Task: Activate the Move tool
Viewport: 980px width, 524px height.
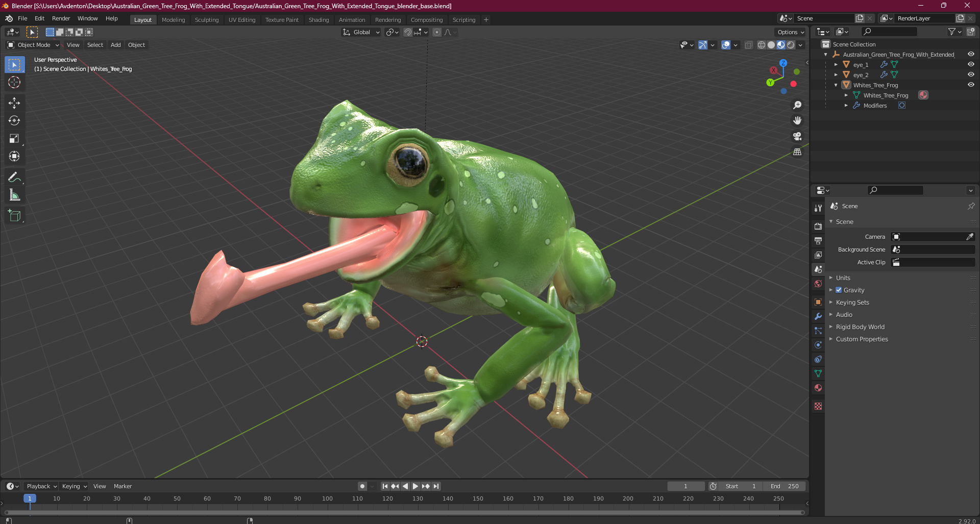Action: pyautogui.click(x=14, y=103)
